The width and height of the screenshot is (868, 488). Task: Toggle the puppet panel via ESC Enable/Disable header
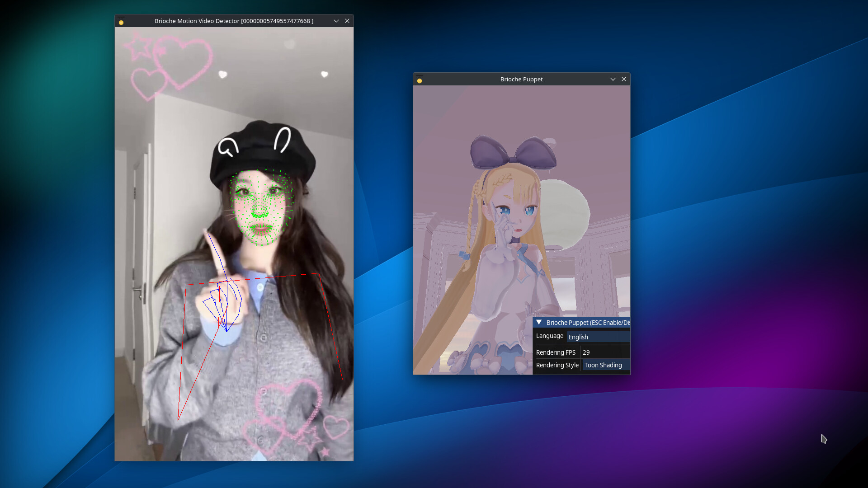tap(588, 322)
